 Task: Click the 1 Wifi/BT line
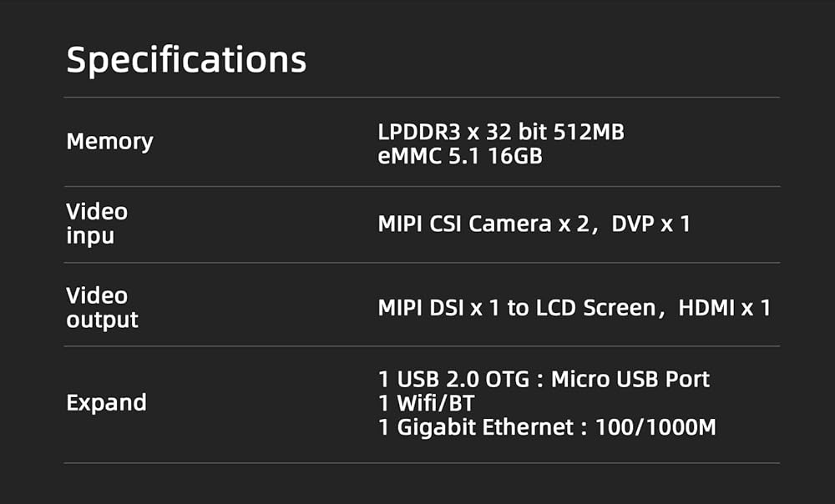point(426,403)
